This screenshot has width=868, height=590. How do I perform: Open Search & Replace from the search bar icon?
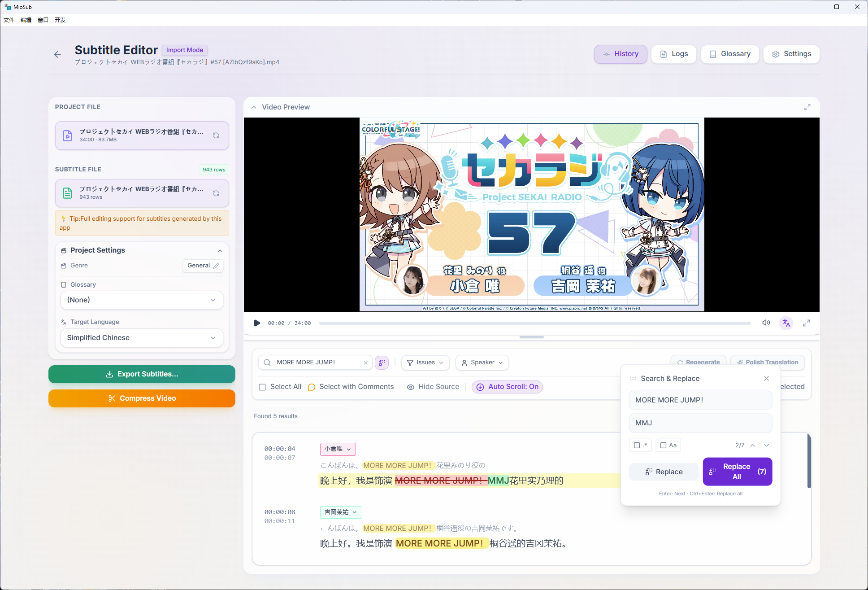click(382, 363)
